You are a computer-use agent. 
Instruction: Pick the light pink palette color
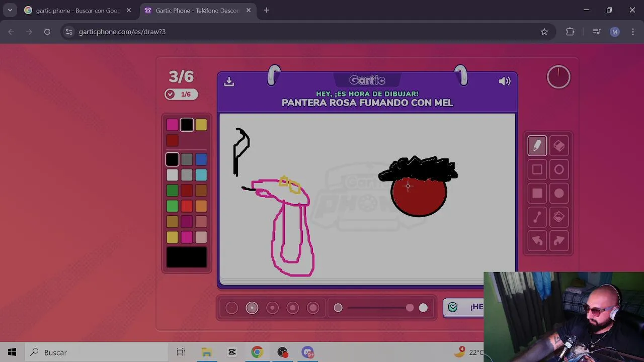click(201, 237)
